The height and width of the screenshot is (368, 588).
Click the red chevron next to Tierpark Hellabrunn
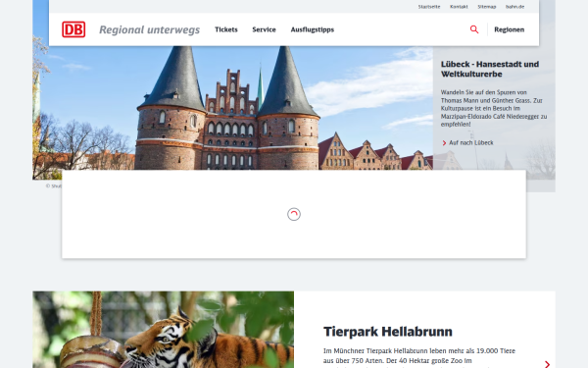click(547, 364)
